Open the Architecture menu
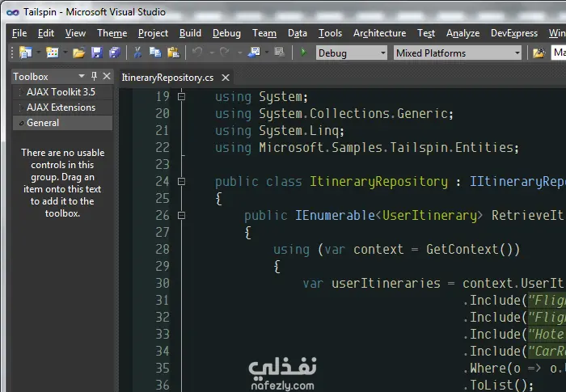Image resolution: width=566 pixels, height=392 pixels. [x=379, y=33]
